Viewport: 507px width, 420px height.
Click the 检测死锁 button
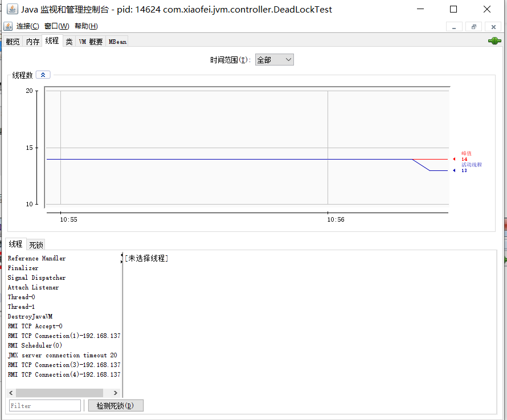[116, 406]
